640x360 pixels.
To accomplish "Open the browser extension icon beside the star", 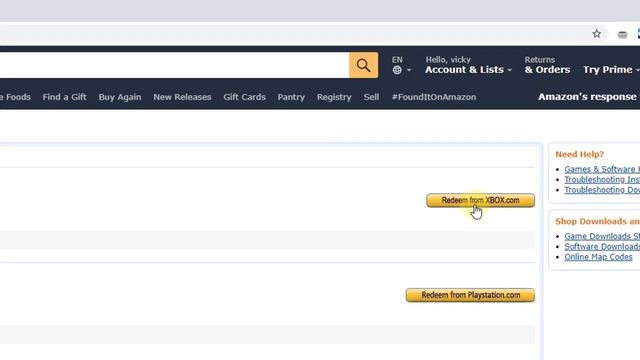I will 622,35.
